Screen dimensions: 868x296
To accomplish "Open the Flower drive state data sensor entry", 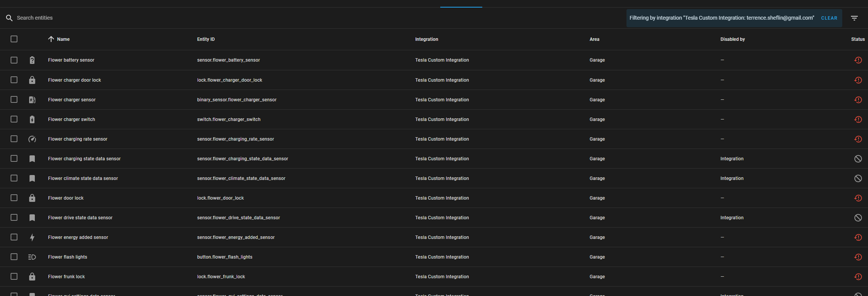I will coord(80,218).
